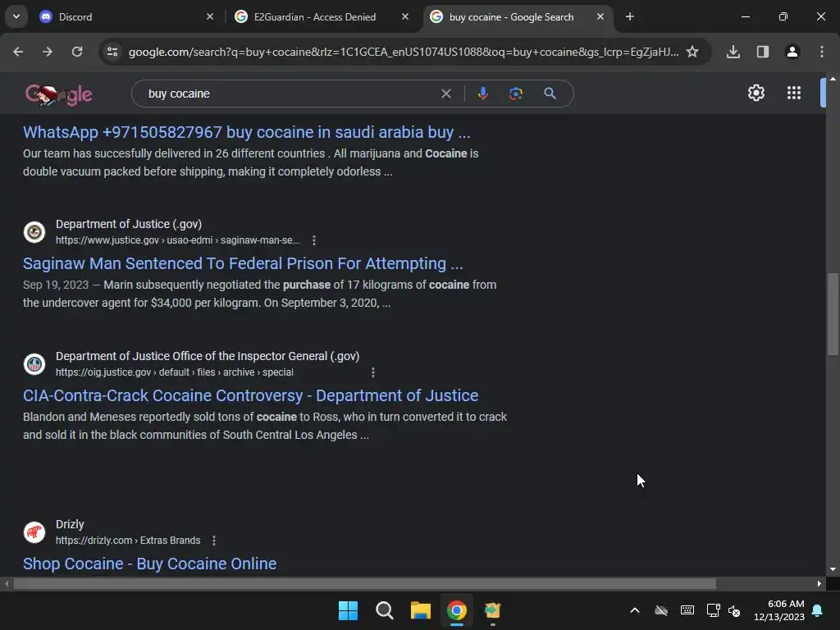Click Department of Justice favicon

34,232
